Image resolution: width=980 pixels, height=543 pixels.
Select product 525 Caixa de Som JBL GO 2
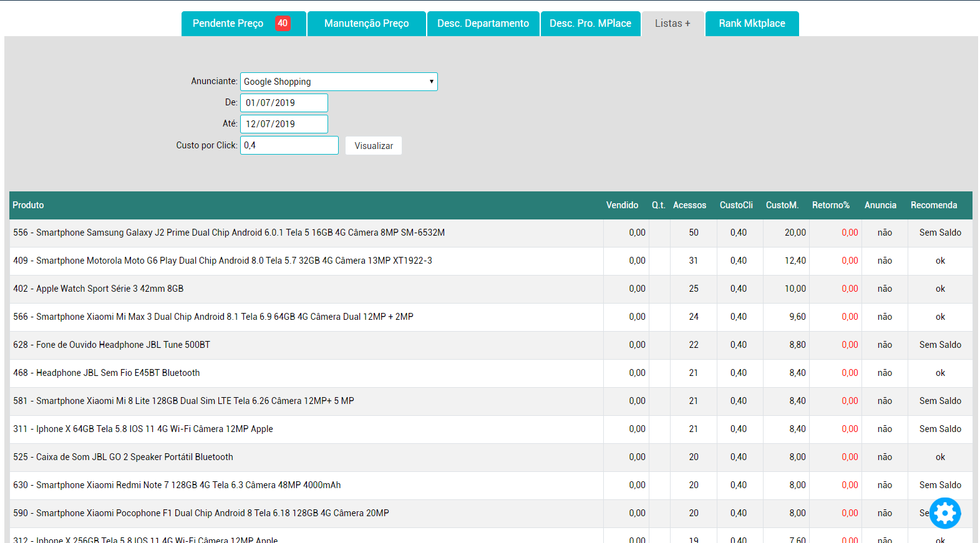(491, 458)
